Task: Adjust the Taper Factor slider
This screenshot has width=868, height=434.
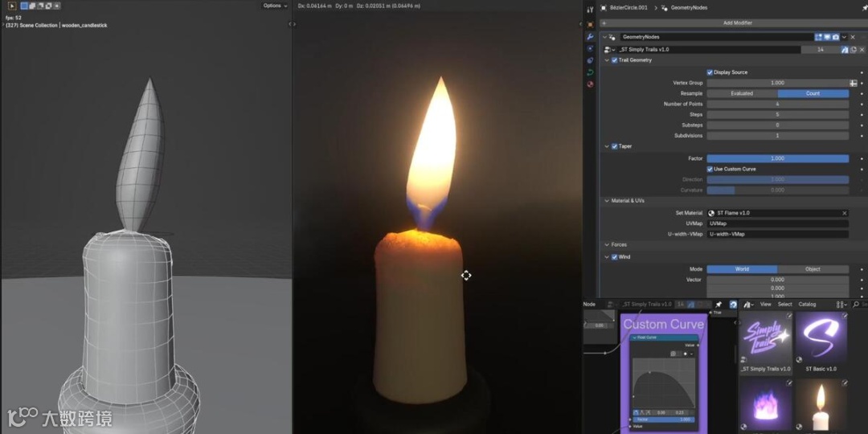Action: tap(777, 158)
